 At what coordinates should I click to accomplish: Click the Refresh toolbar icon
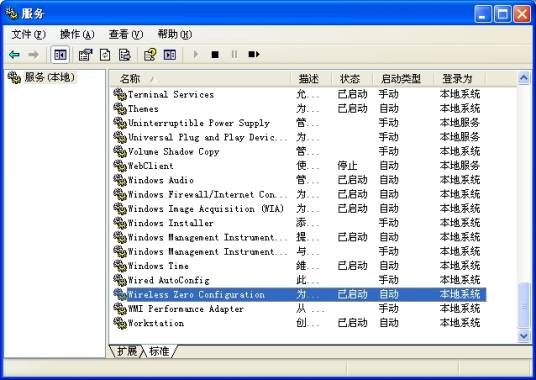coord(105,55)
